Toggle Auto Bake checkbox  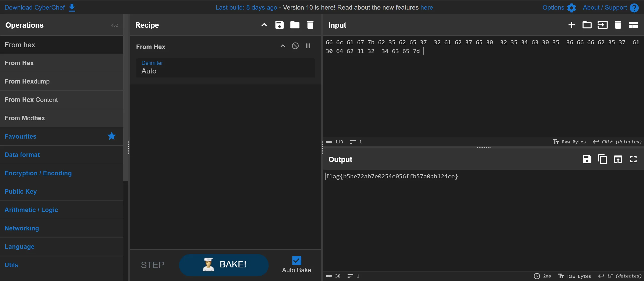[x=296, y=261]
